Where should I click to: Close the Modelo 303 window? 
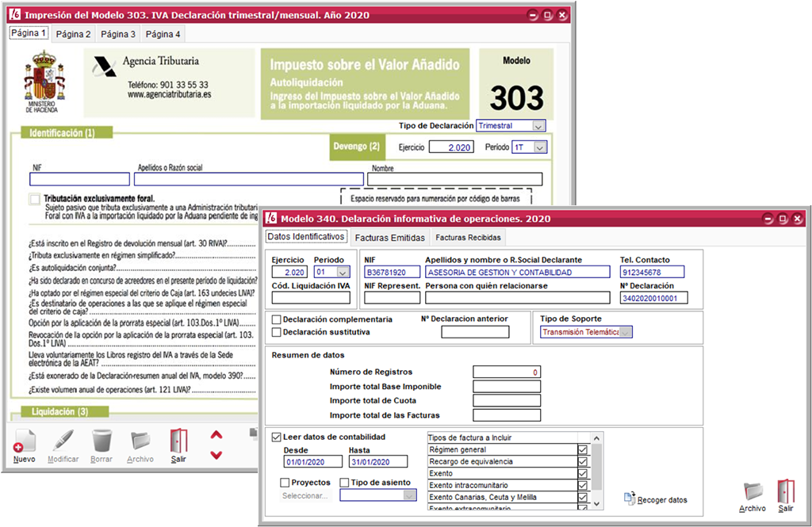point(562,15)
